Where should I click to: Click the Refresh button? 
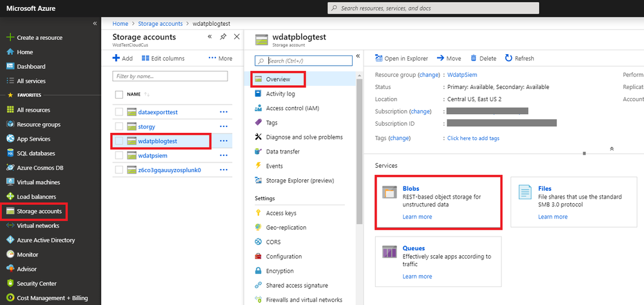(520, 59)
